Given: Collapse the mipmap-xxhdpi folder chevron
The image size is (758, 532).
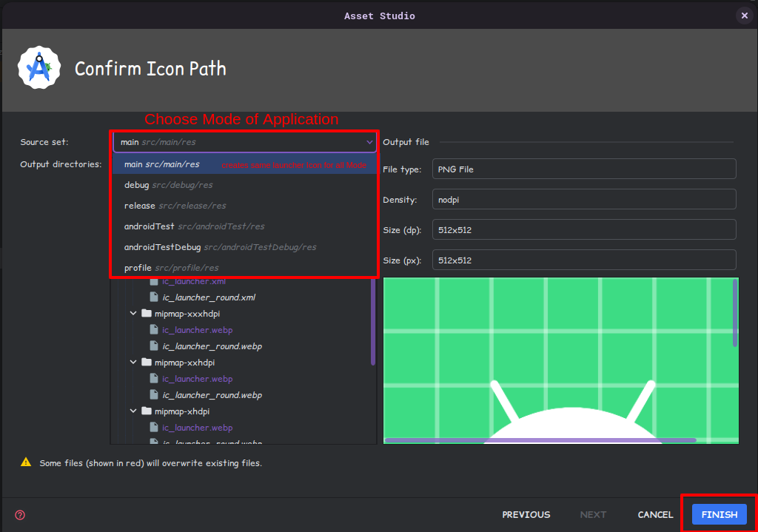Looking at the screenshot, I should 134,363.
